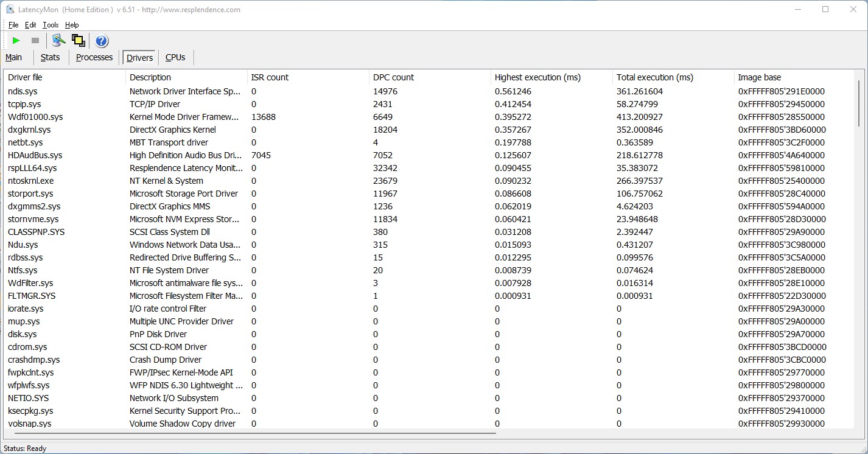This screenshot has height=454, width=868.
Task: Open the Edit menu
Action: pos(30,25)
